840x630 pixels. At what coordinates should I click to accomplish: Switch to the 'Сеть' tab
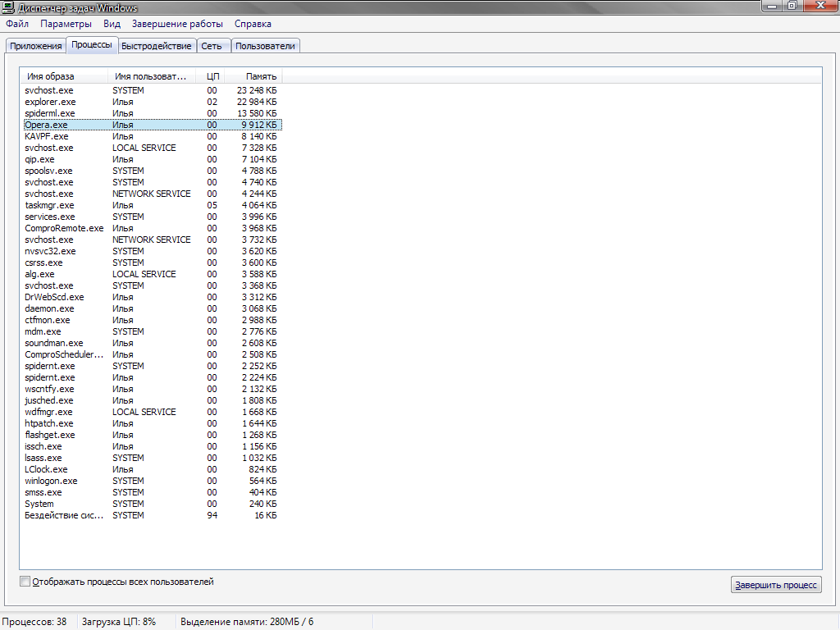pyautogui.click(x=211, y=46)
